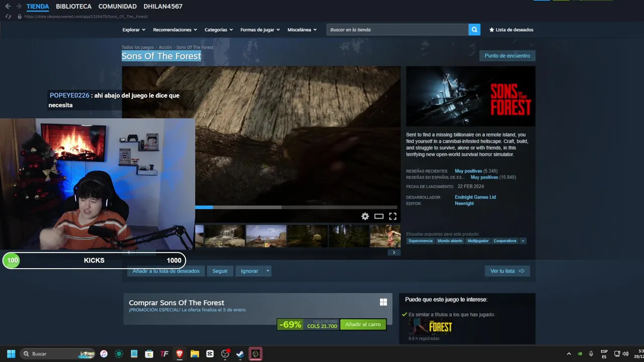The image size is (644, 362).
Task: Go forward with the right arrow
Action: point(19,7)
